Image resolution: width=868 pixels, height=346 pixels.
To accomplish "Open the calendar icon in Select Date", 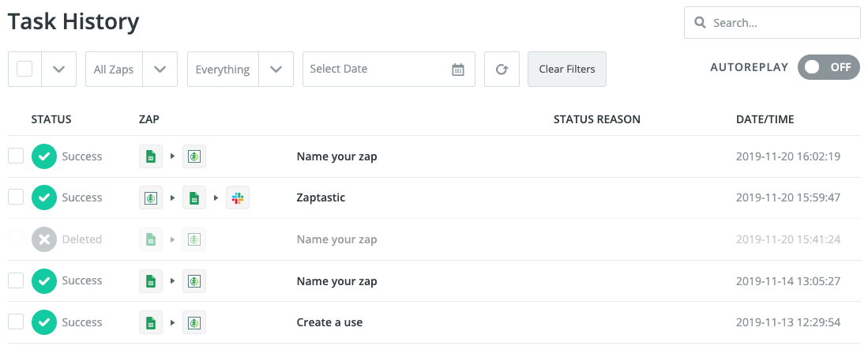I will [x=458, y=70].
